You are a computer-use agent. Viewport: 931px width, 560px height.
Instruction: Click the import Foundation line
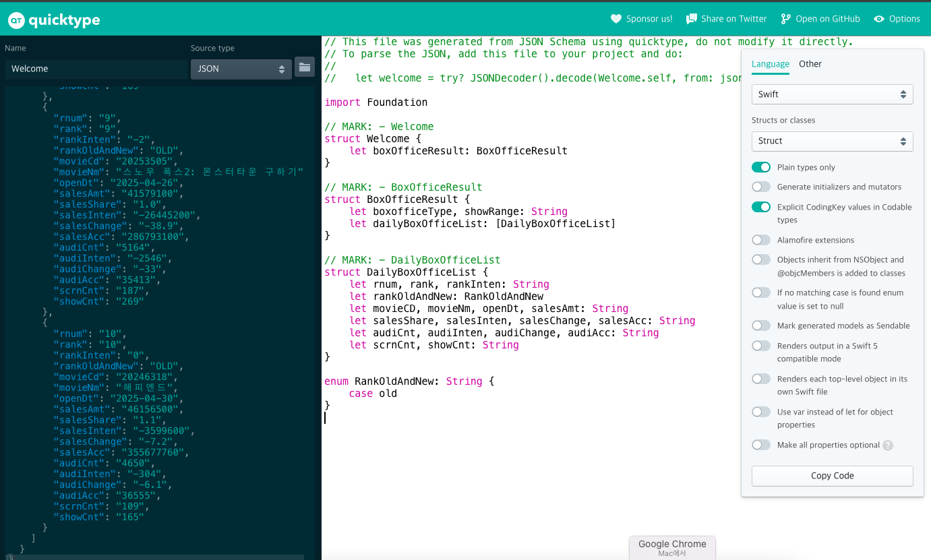[376, 102]
